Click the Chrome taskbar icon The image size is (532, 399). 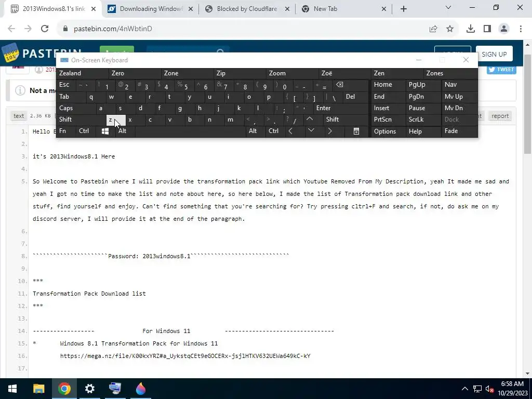pos(64,389)
